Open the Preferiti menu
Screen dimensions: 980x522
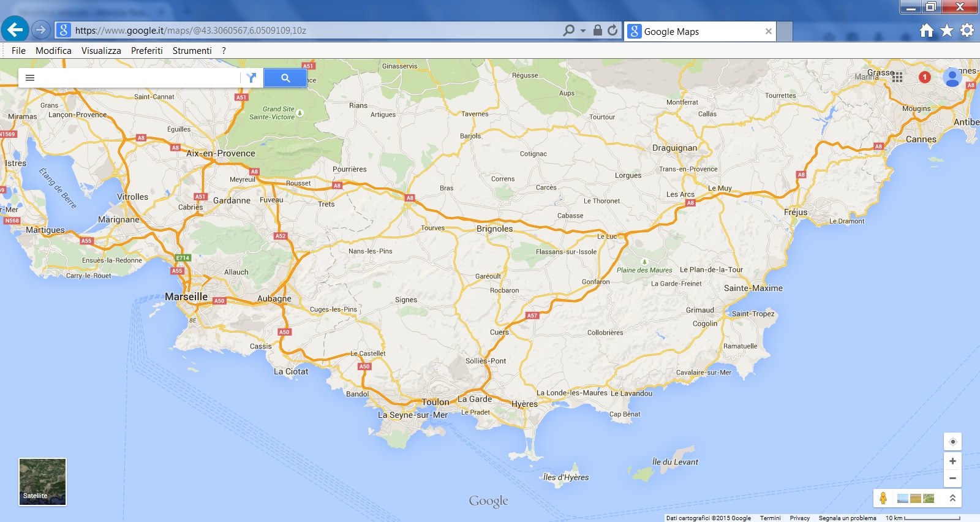coord(147,51)
